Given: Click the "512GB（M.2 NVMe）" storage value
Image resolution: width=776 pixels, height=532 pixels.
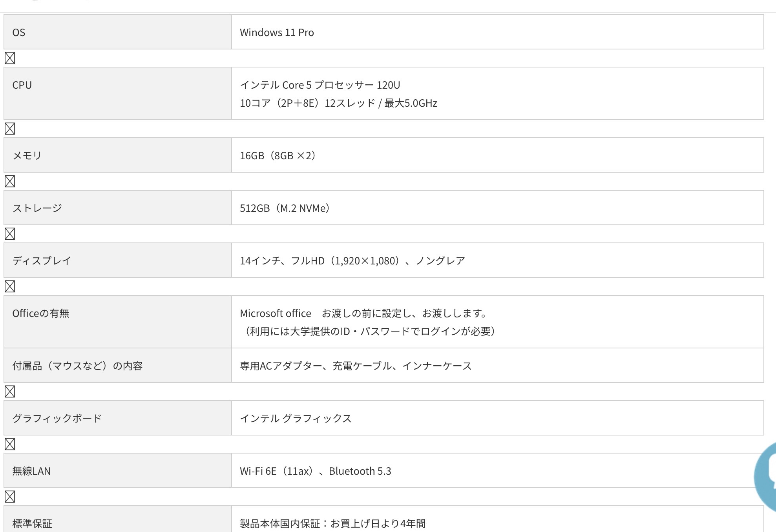Looking at the screenshot, I should pyautogui.click(x=285, y=208).
